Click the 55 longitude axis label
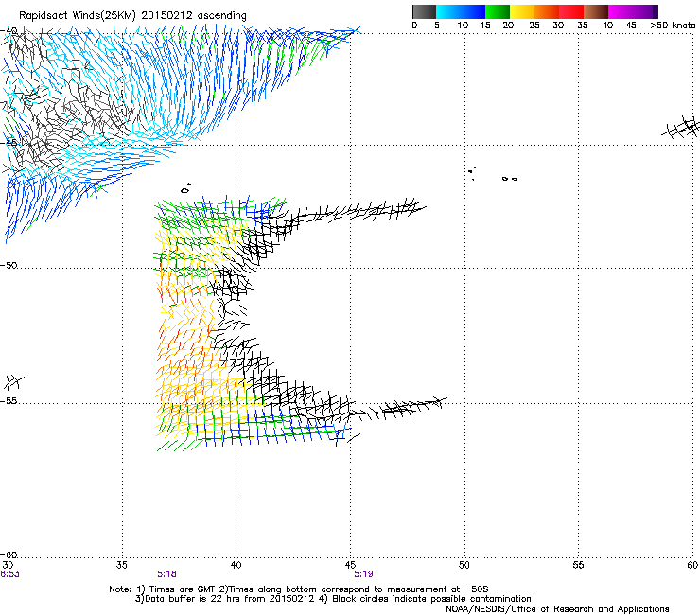 pyautogui.click(x=578, y=565)
